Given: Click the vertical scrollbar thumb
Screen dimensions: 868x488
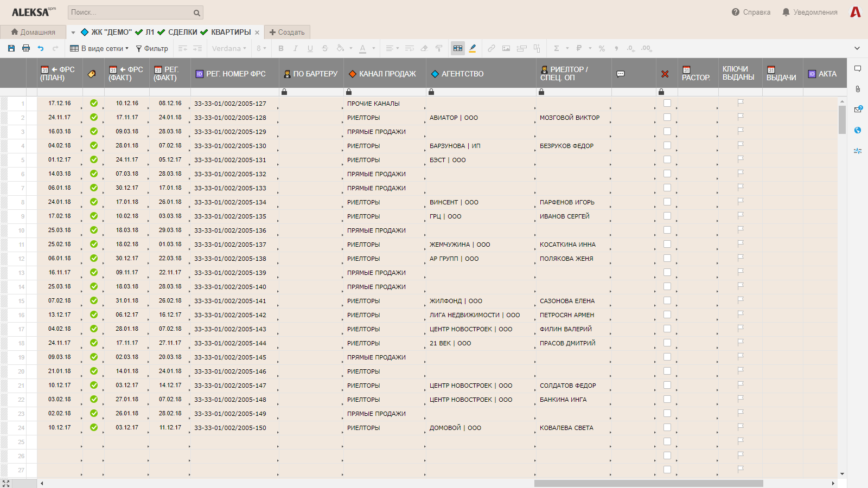Looking at the screenshot, I should point(842,119).
